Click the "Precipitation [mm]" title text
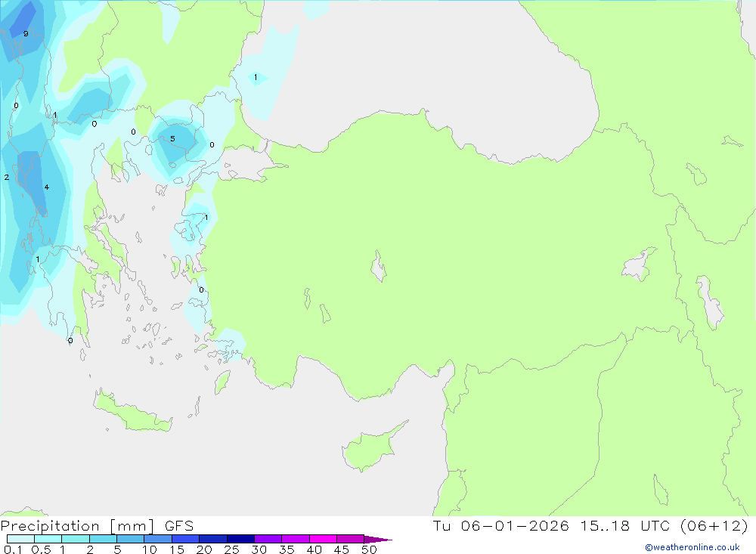This screenshot has height=554, width=756. tap(77, 526)
